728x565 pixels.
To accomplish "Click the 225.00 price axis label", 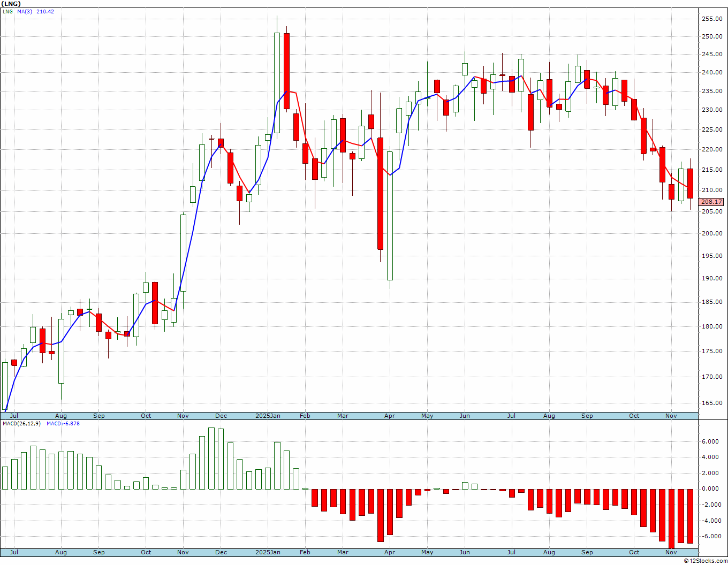I will 711,129.
